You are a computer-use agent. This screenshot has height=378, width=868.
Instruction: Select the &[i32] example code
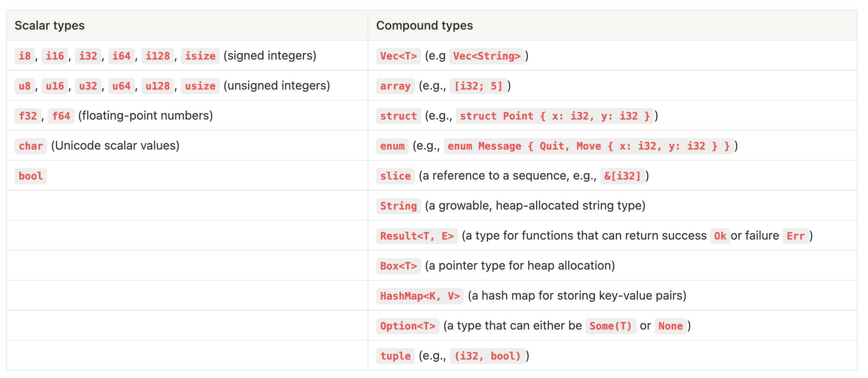623,176
